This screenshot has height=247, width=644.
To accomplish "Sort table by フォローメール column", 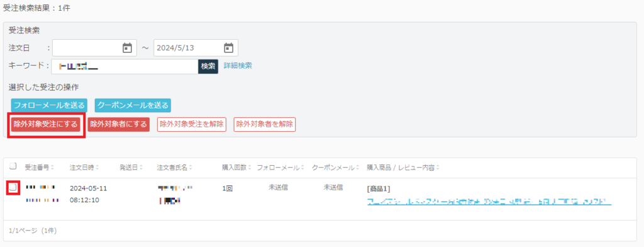I will (280, 168).
